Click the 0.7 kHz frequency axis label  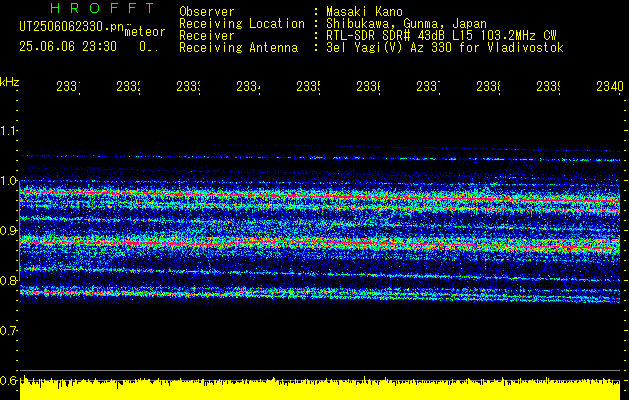8,330
